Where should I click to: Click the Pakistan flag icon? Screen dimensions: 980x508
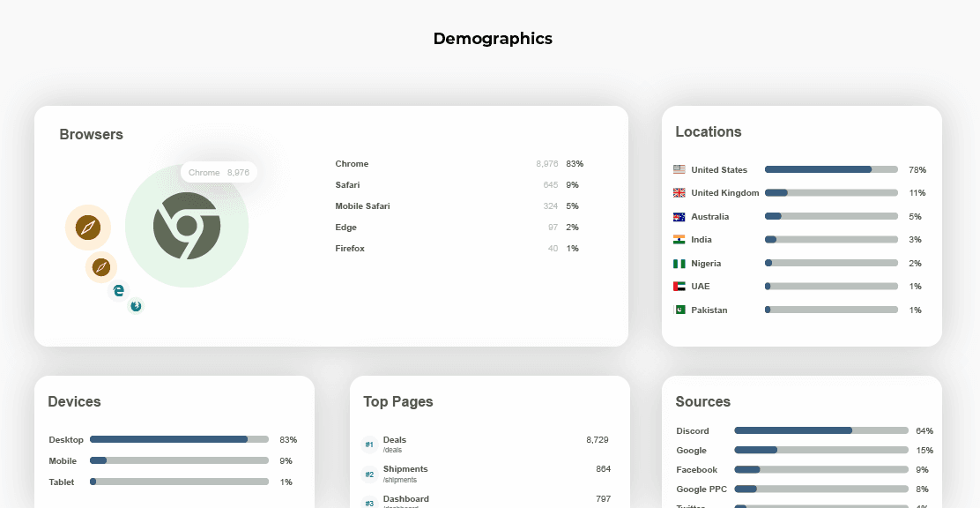679,310
